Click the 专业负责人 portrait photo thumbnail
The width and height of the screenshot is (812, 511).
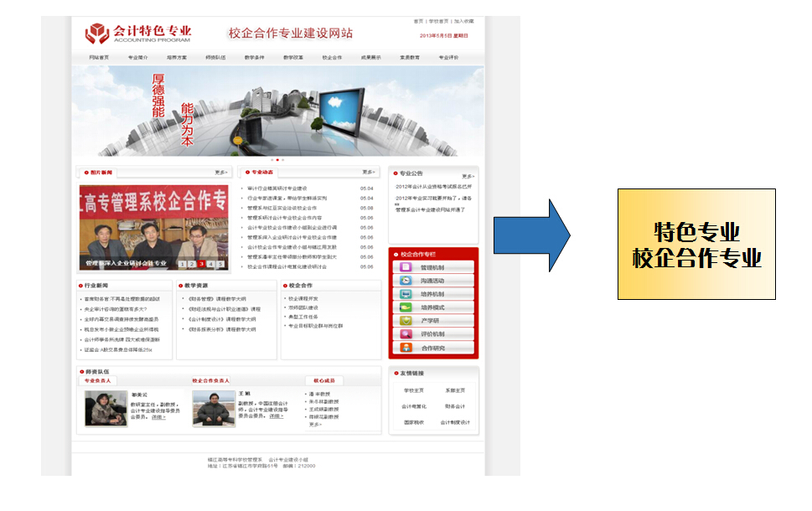pyautogui.click(x=106, y=409)
